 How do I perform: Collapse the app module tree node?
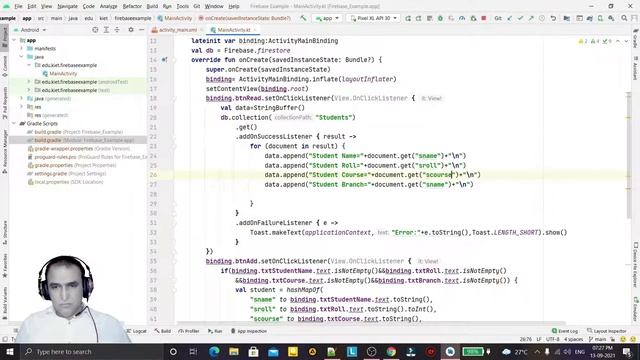pos(14,40)
